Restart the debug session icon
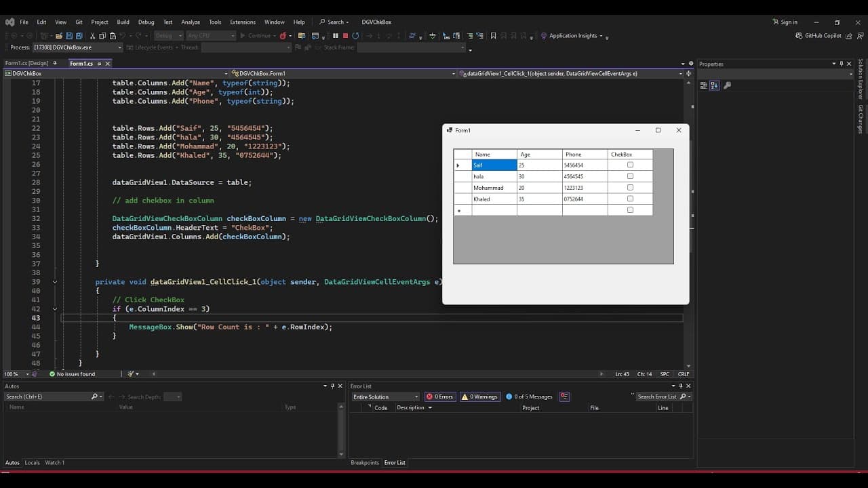868x488 pixels. click(355, 35)
